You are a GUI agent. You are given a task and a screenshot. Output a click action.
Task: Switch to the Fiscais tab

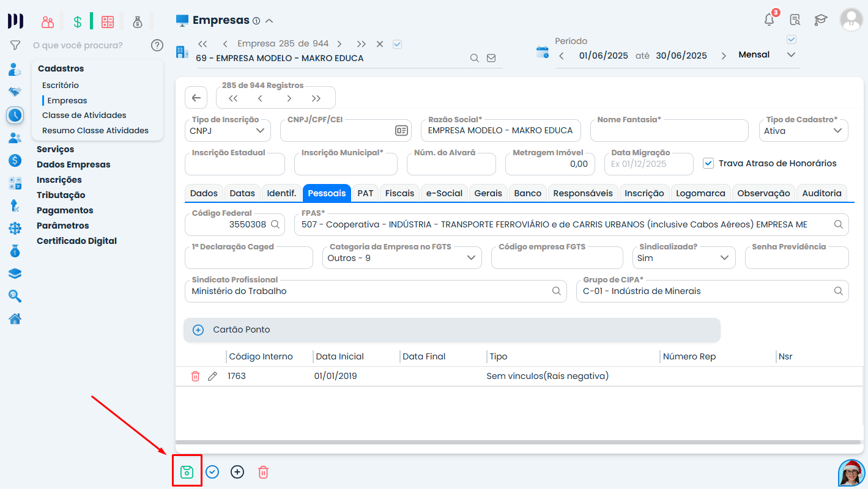[399, 193]
